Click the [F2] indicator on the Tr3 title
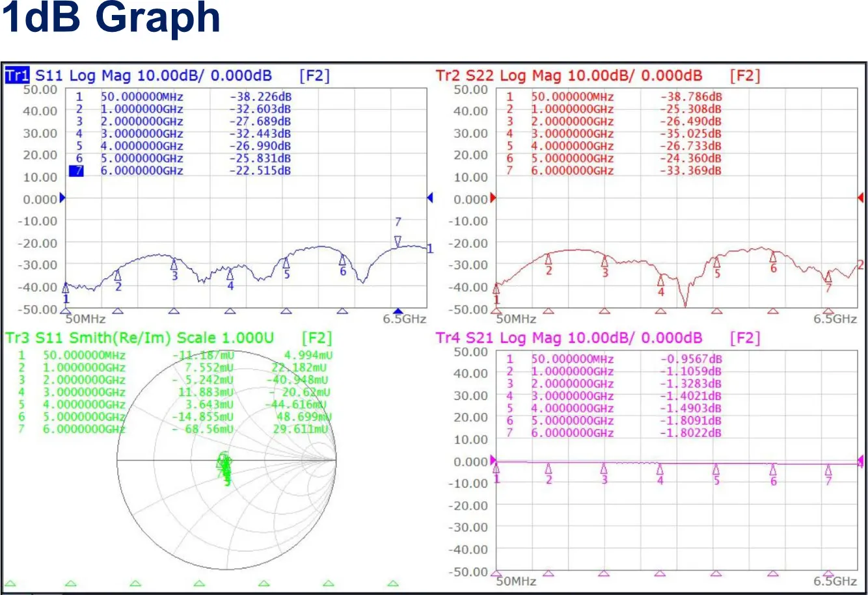868x595 pixels. tap(317, 338)
